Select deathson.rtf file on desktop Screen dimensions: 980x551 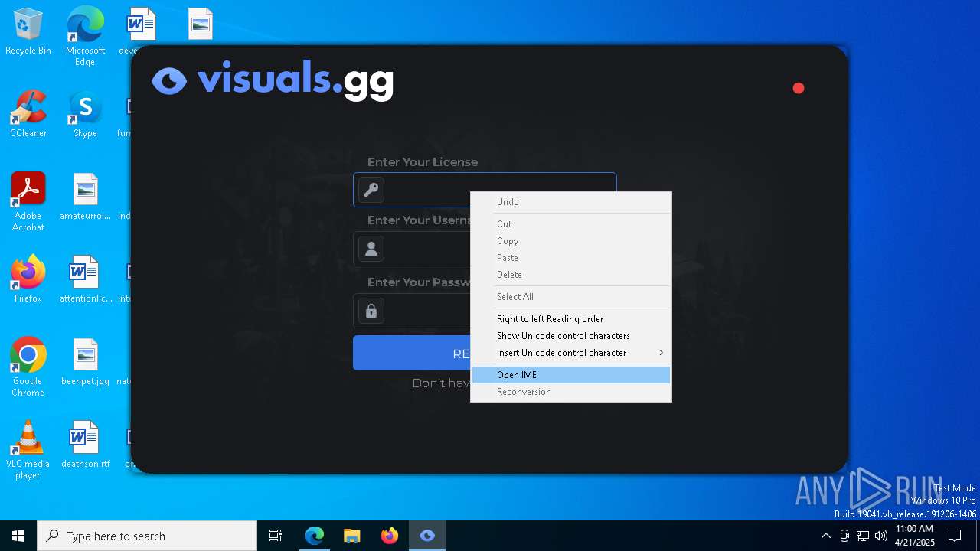coord(85,445)
